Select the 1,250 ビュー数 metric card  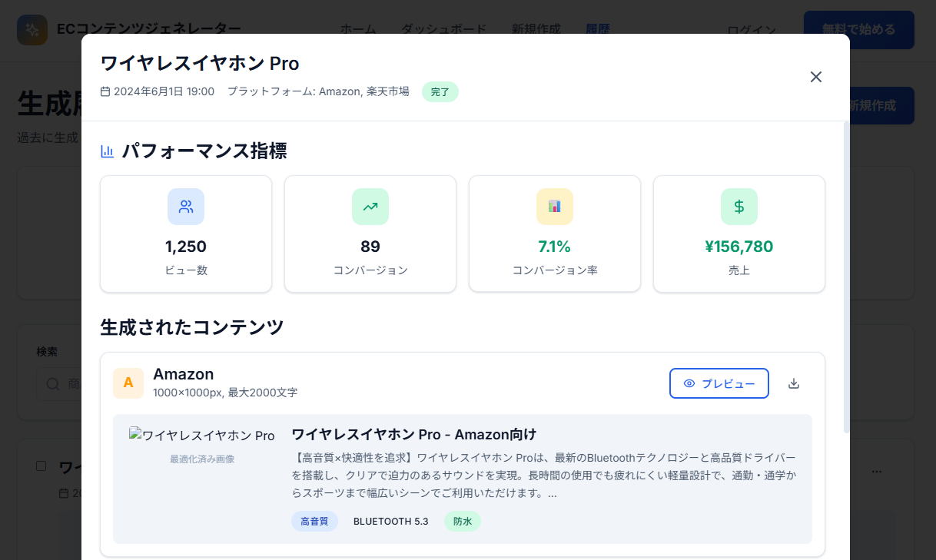click(186, 234)
